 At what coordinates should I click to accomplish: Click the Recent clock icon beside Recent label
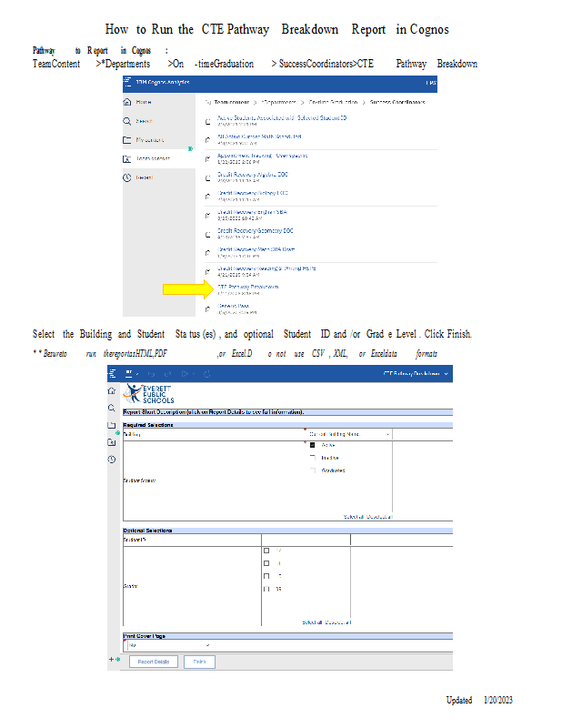coord(127,177)
